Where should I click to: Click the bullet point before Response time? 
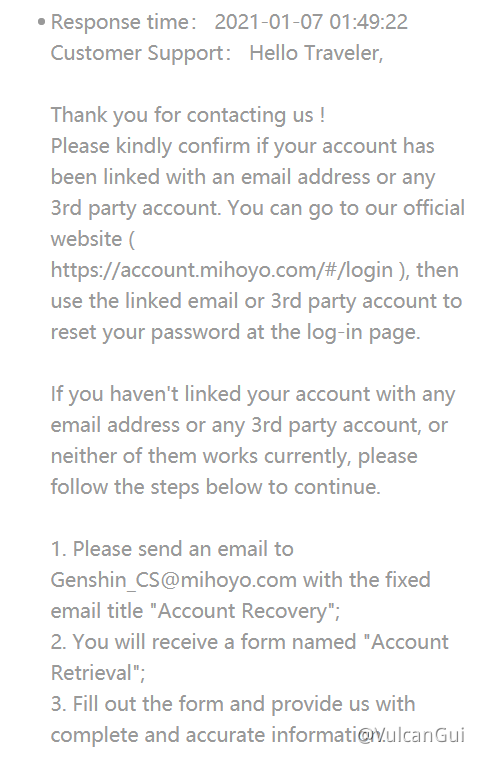pyautogui.click(x=42, y=22)
